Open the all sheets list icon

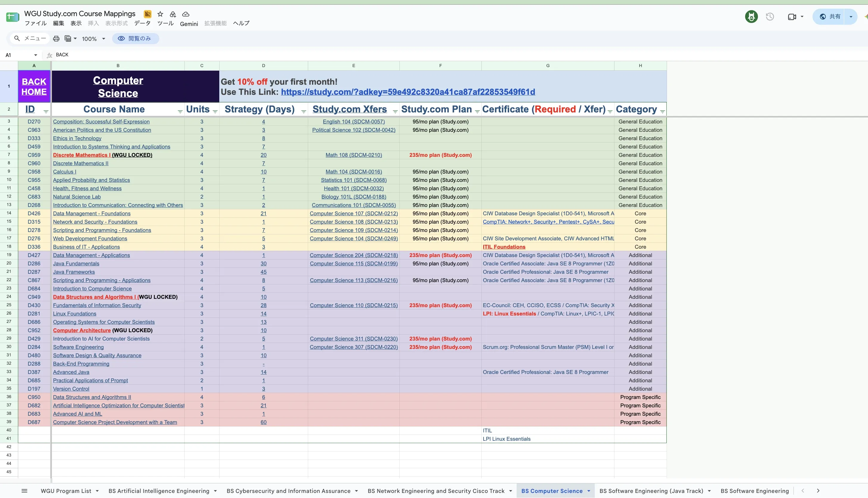pyautogui.click(x=24, y=491)
